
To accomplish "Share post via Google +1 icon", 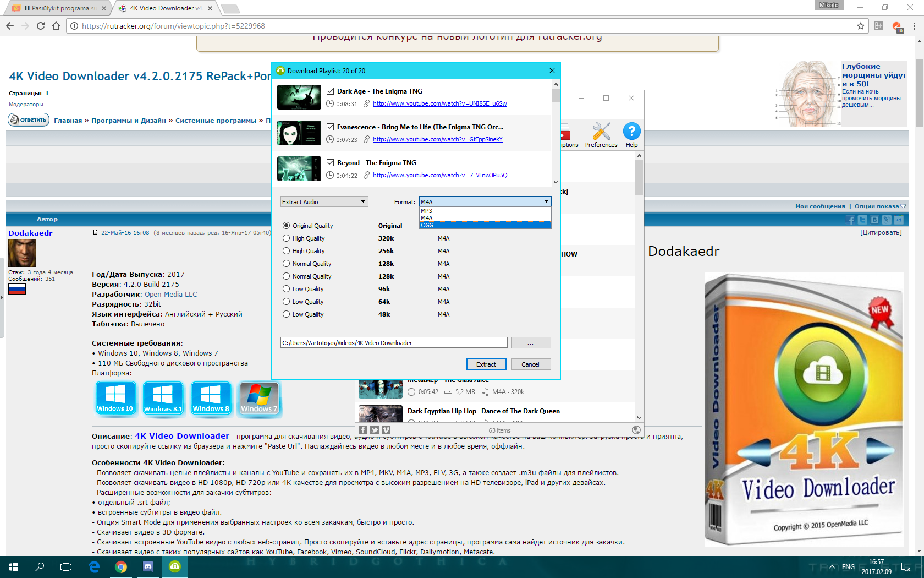I will coord(899,220).
